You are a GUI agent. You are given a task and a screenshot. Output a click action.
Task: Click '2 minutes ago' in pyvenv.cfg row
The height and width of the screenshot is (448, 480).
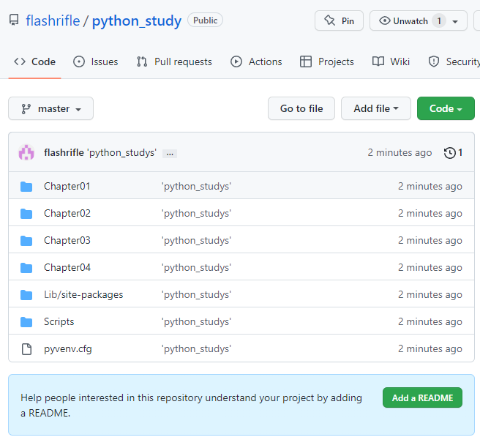[x=430, y=348]
